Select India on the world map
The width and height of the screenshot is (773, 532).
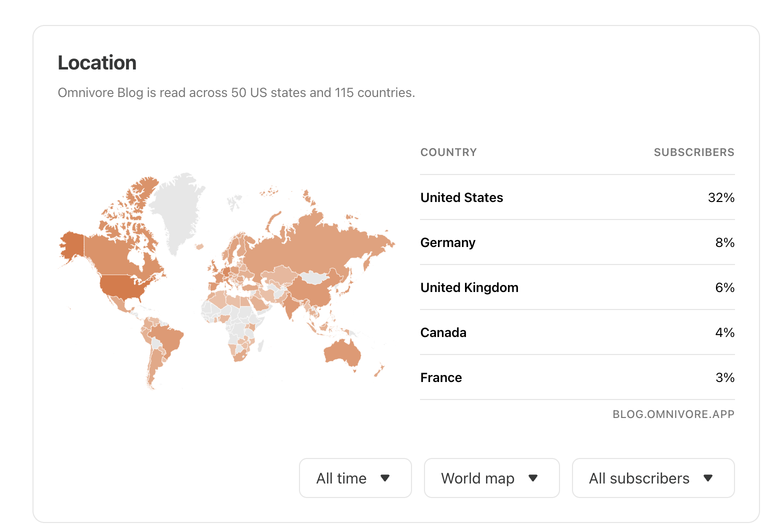pos(289,305)
